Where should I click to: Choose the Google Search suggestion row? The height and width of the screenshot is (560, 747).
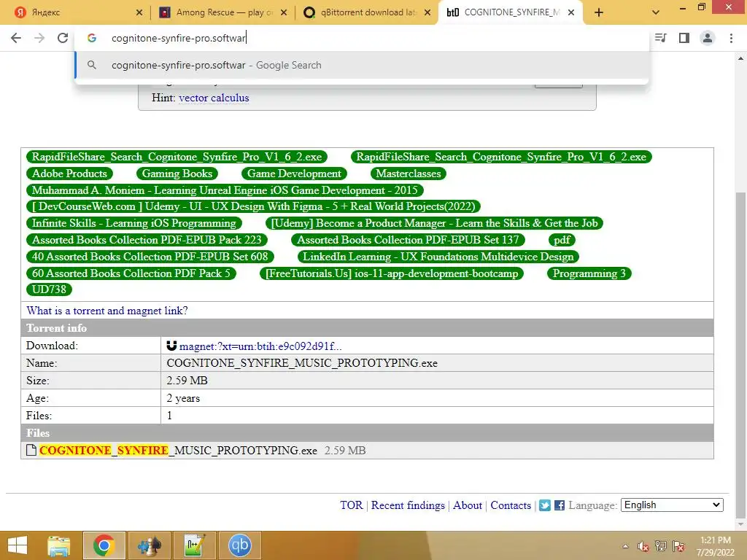[362, 65]
